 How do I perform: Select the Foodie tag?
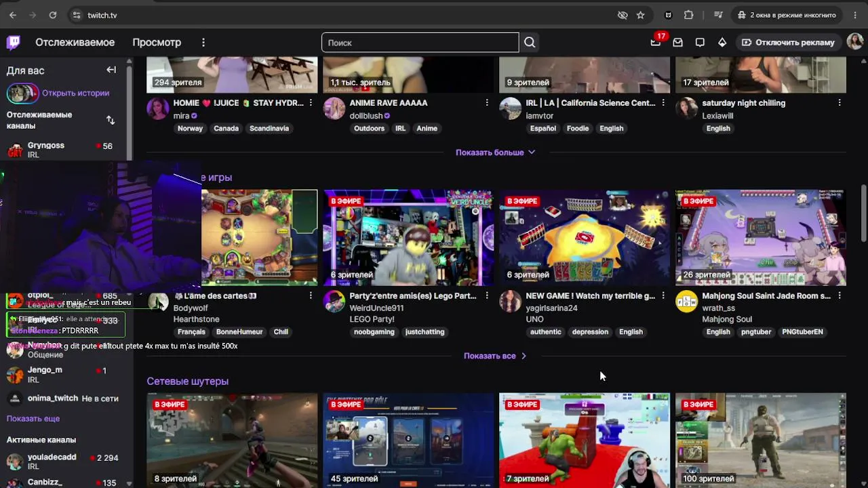[x=578, y=129]
